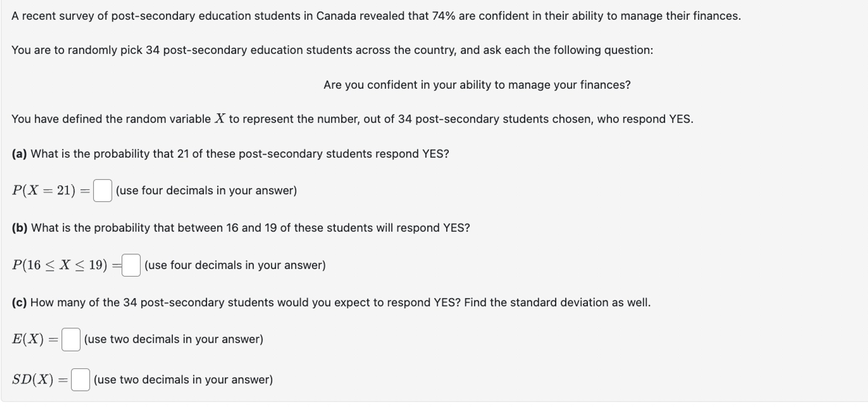Focus the E(X) answer input box
Screen dimensions: 868x407
coord(71,340)
